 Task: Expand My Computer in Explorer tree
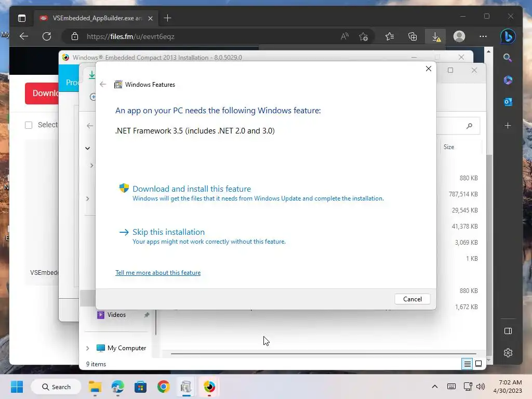click(x=87, y=348)
